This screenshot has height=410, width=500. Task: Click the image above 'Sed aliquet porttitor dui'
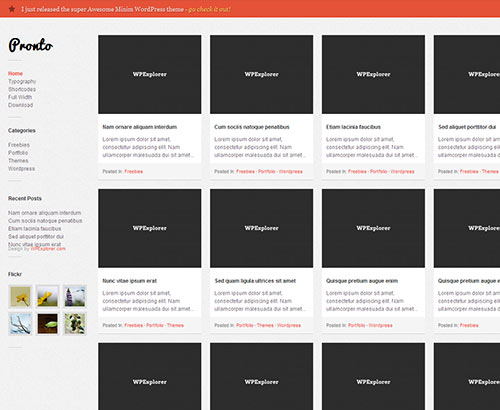467,74
